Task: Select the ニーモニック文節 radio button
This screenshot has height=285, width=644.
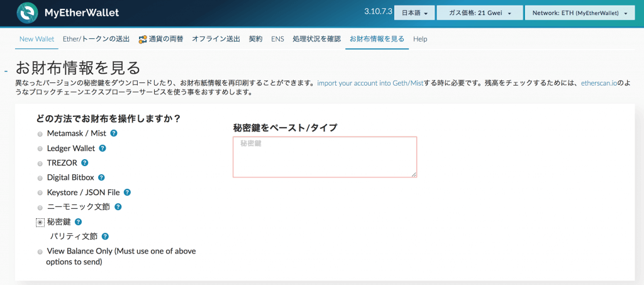Action: pos(40,208)
